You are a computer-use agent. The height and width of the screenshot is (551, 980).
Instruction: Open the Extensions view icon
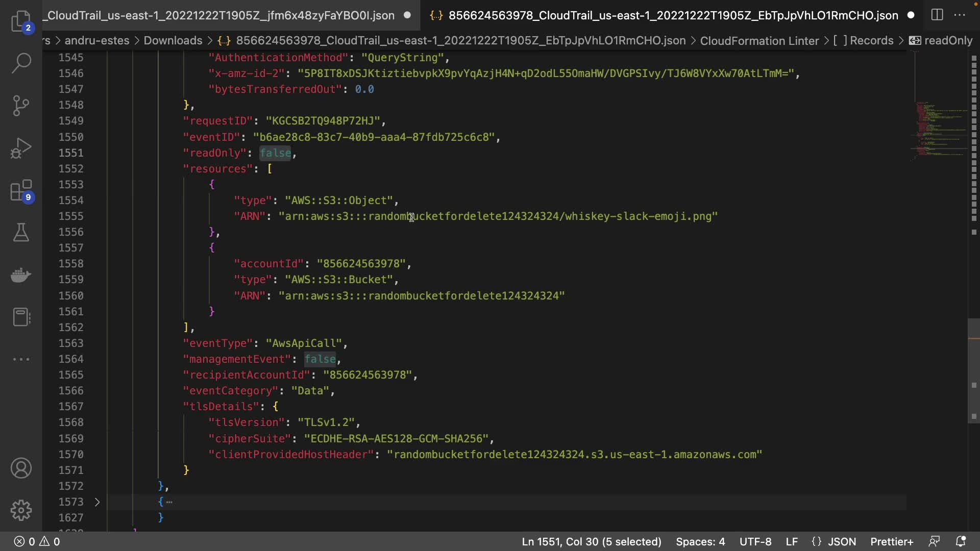tap(21, 191)
